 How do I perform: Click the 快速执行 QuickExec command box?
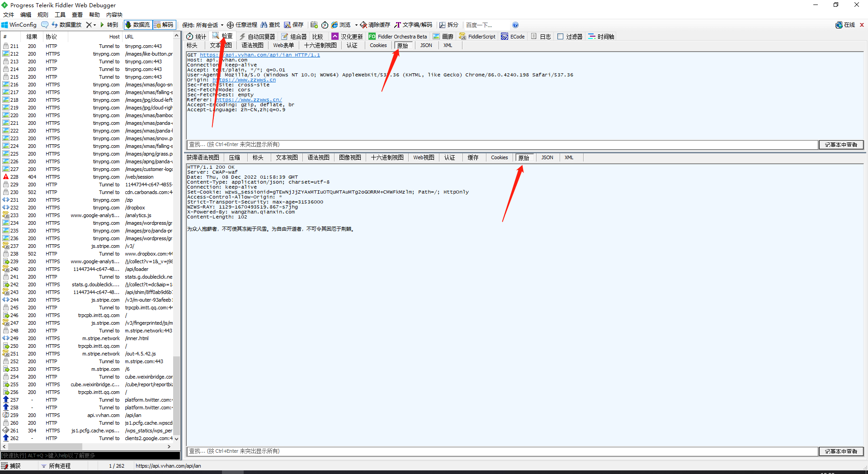coord(90,455)
